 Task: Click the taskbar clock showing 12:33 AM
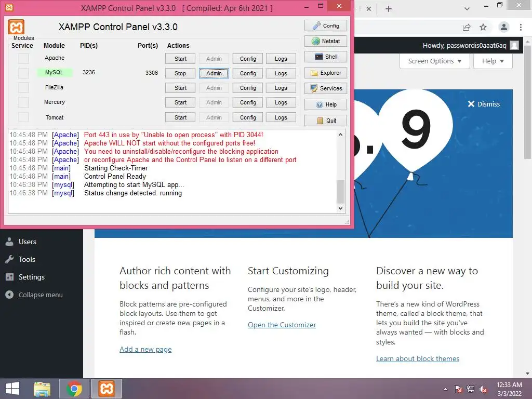pos(509,389)
